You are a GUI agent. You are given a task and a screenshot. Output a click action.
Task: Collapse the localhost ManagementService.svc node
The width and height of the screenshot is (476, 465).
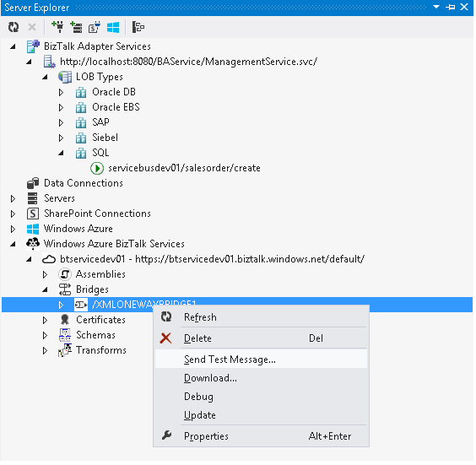[x=29, y=62]
